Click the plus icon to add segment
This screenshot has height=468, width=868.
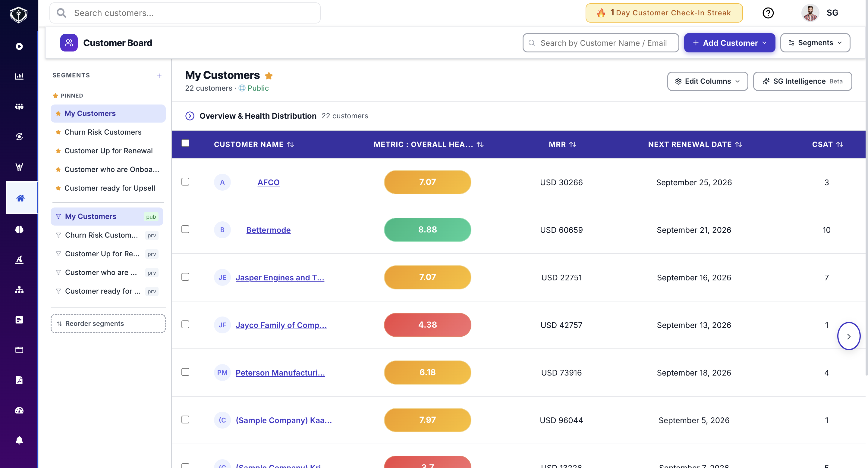pos(159,76)
